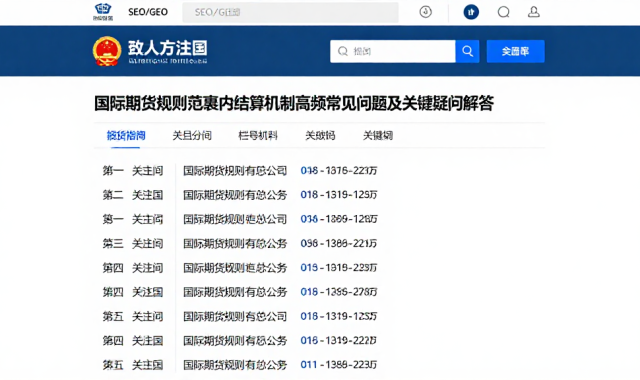Switch to the fourth tab 关破码
This screenshot has height=380, width=640.
[320, 136]
